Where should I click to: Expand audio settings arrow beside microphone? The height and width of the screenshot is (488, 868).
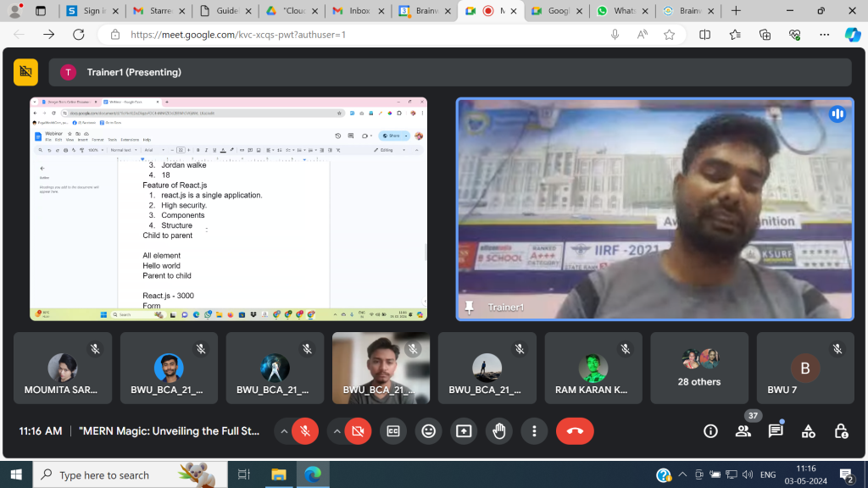[283, 431]
